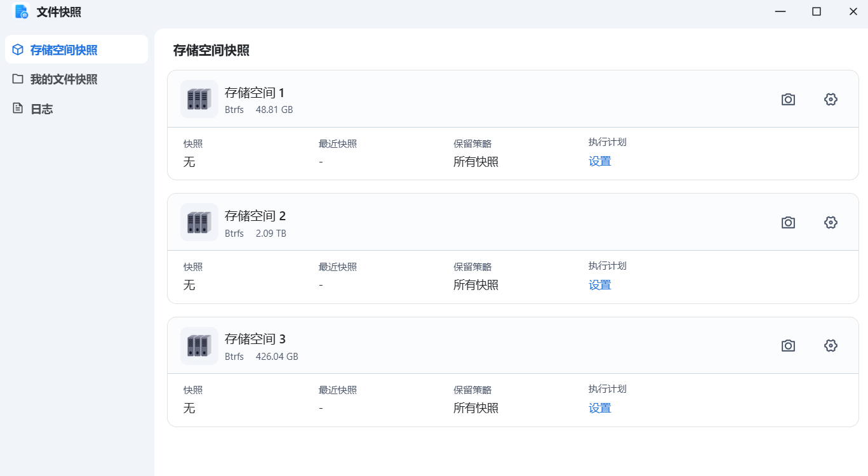Open snapshot settings for 存储空间 2

point(831,223)
